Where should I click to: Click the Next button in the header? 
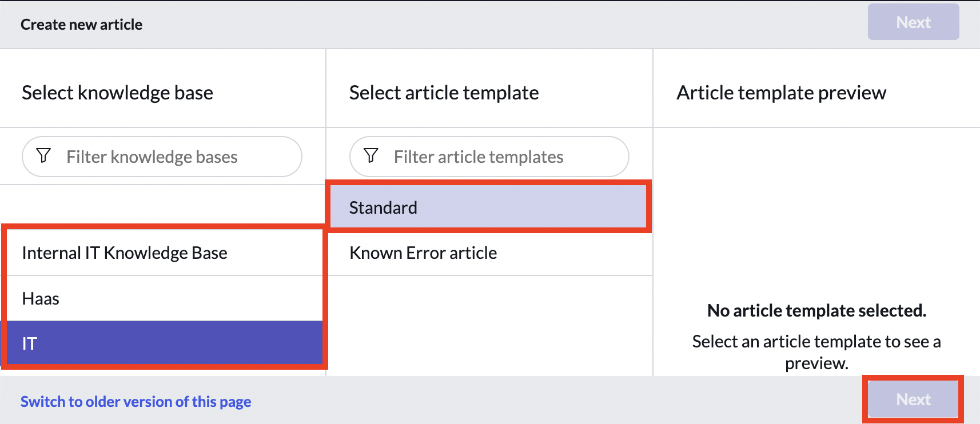913,22
